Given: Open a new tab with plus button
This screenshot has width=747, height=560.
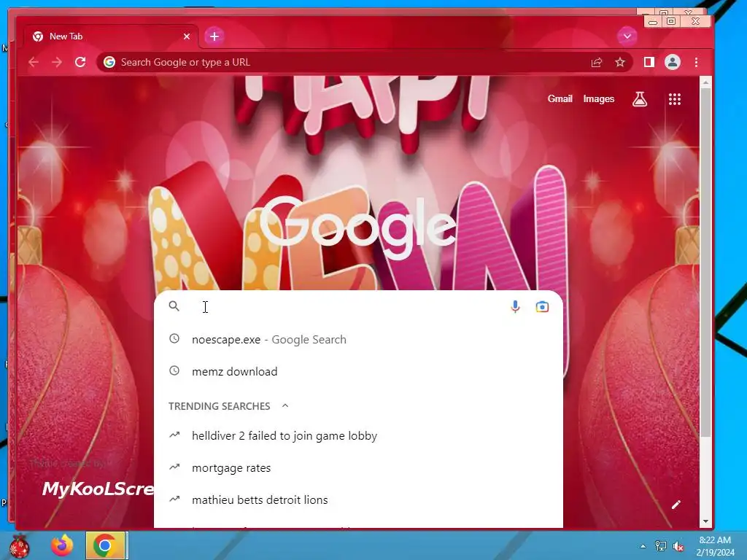Looking at the screenshot, I should point(214,36).
